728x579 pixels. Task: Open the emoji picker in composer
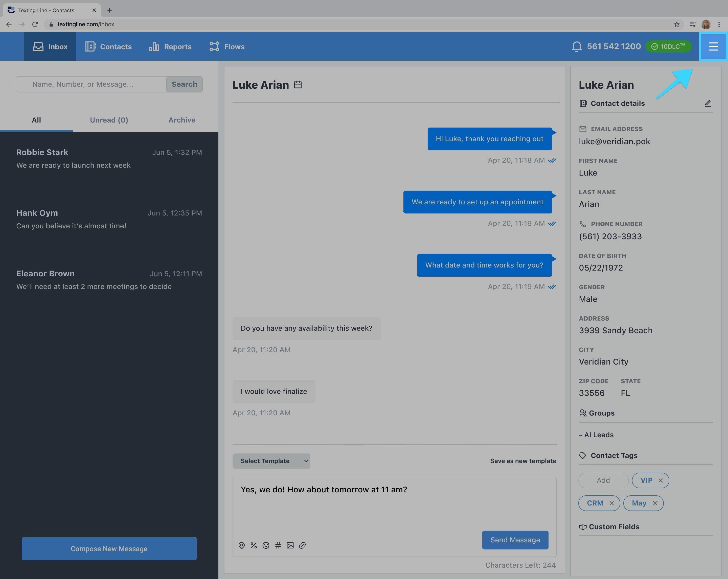point(266,545)
